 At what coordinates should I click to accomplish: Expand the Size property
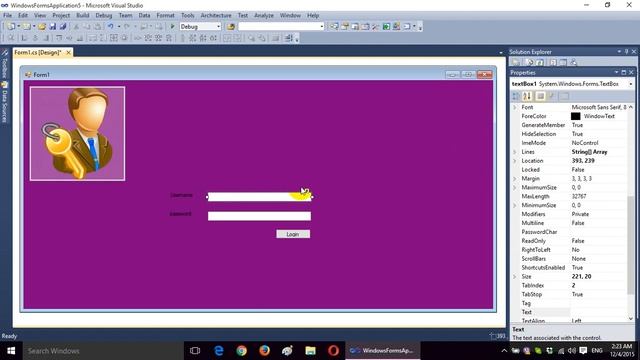point(515,277)
